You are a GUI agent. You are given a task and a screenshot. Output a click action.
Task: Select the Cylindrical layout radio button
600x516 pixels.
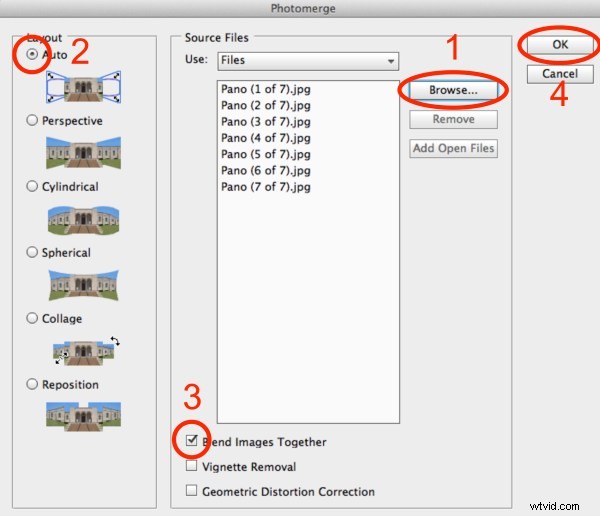32,186
